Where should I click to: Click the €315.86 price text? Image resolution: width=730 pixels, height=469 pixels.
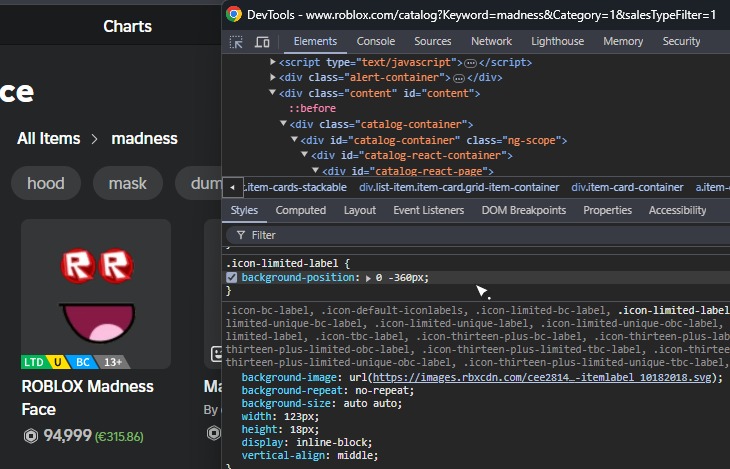119,437
